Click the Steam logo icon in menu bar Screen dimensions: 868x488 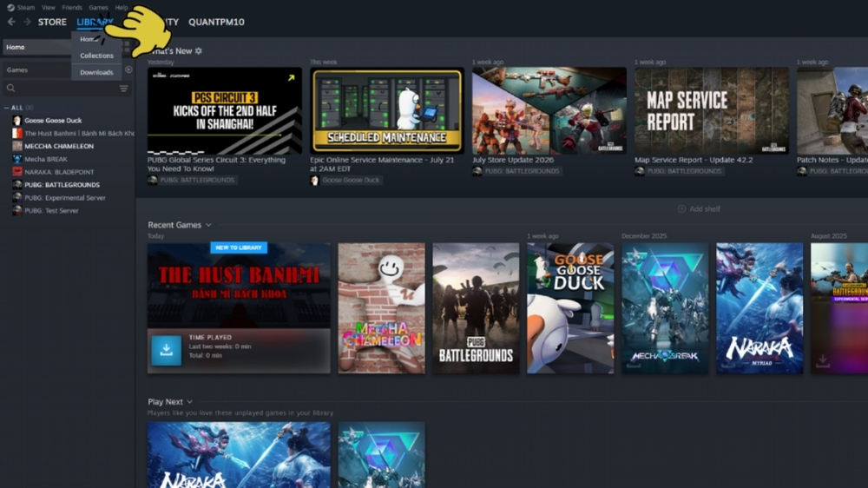(10, 7)
